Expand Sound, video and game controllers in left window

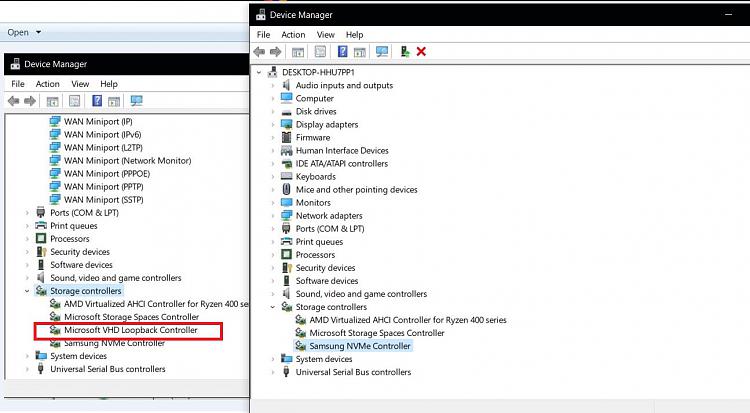click(x=27, y=278)
